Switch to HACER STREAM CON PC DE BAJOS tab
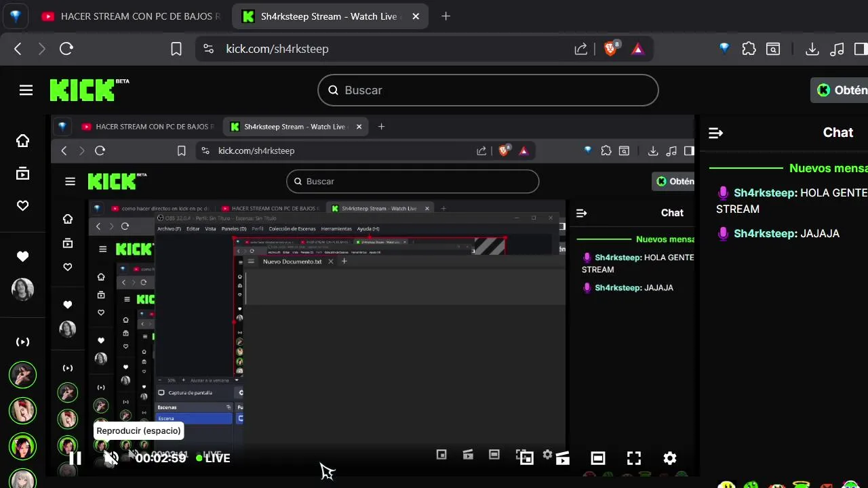Image resolution: width=868 pixels, height=488 pixels. coord(131,16)
